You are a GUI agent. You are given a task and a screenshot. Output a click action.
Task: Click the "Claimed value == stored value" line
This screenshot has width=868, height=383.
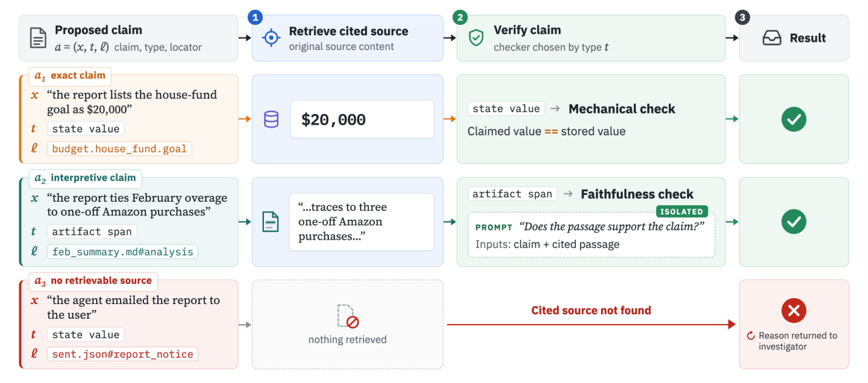[x=547, y=132]
